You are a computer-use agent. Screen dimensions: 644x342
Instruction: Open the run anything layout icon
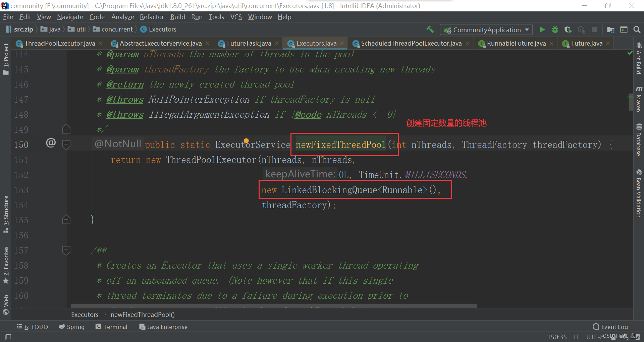[x=624, y=30]
